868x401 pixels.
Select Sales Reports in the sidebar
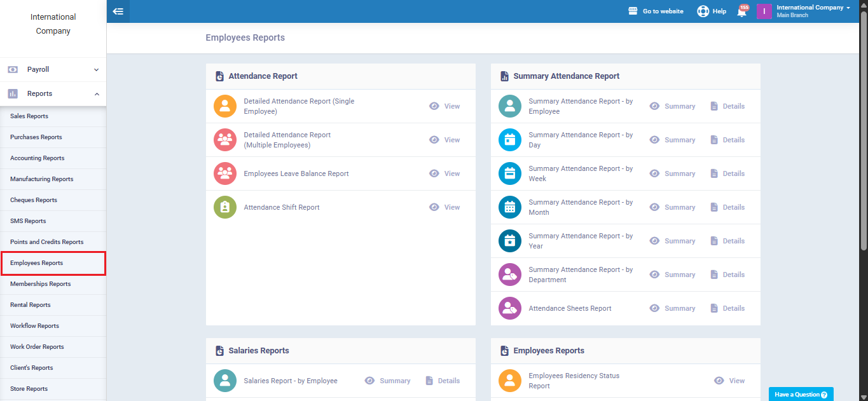pos(29,116)
